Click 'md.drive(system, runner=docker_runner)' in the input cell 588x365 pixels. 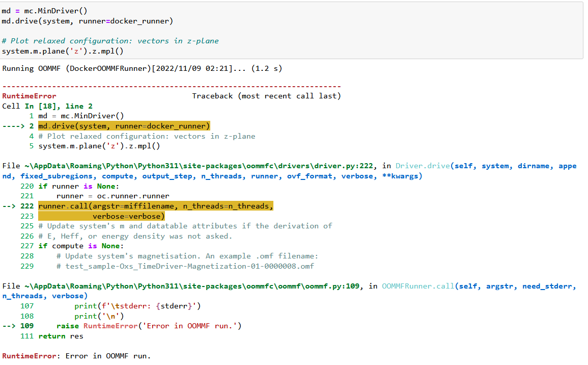[88, 21]
